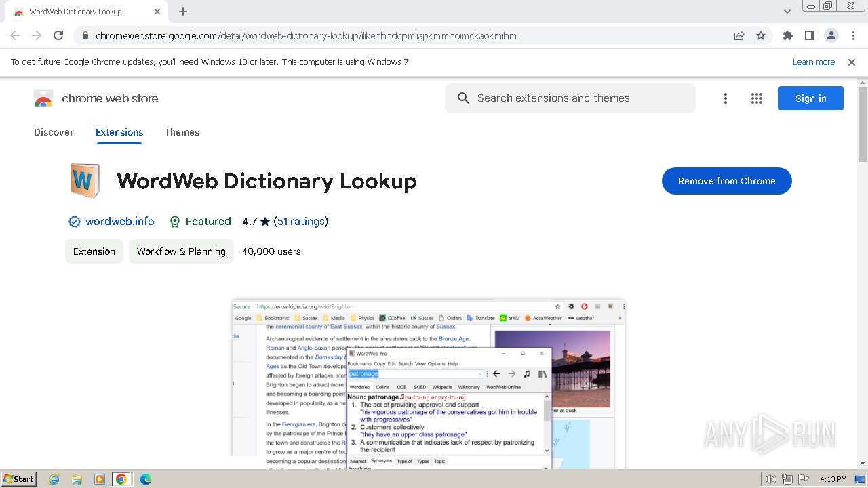Click the Workflow & Planning chip

[x=181, y=251]
